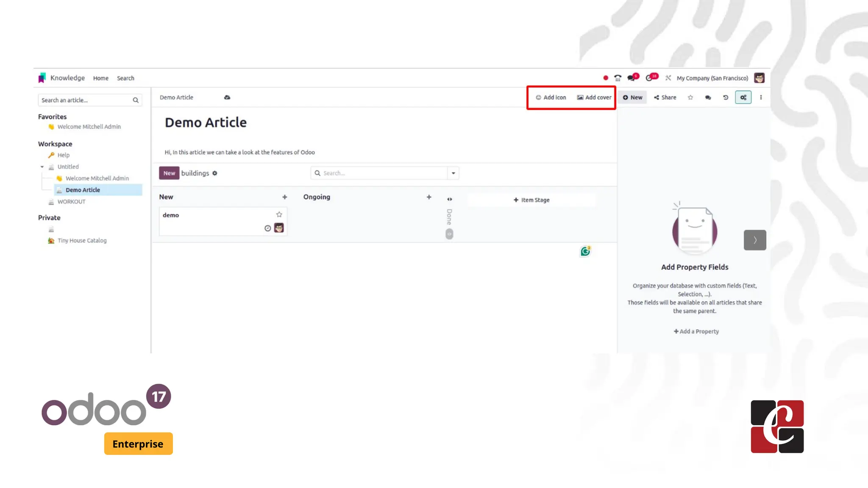Toggle favorite star for Demo Article
Image resolution: width=868 pixels, height=488 pixels.
pos(690,97)
